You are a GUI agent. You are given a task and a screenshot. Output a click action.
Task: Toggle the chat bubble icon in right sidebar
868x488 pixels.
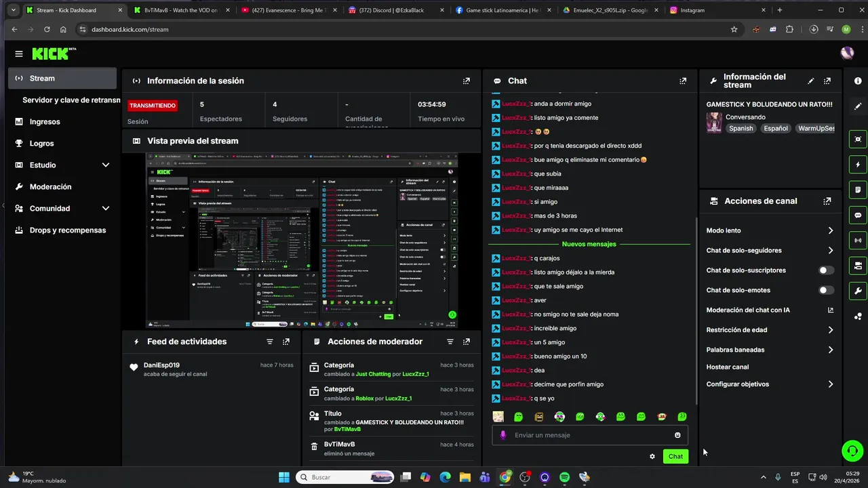coord(858,216)
